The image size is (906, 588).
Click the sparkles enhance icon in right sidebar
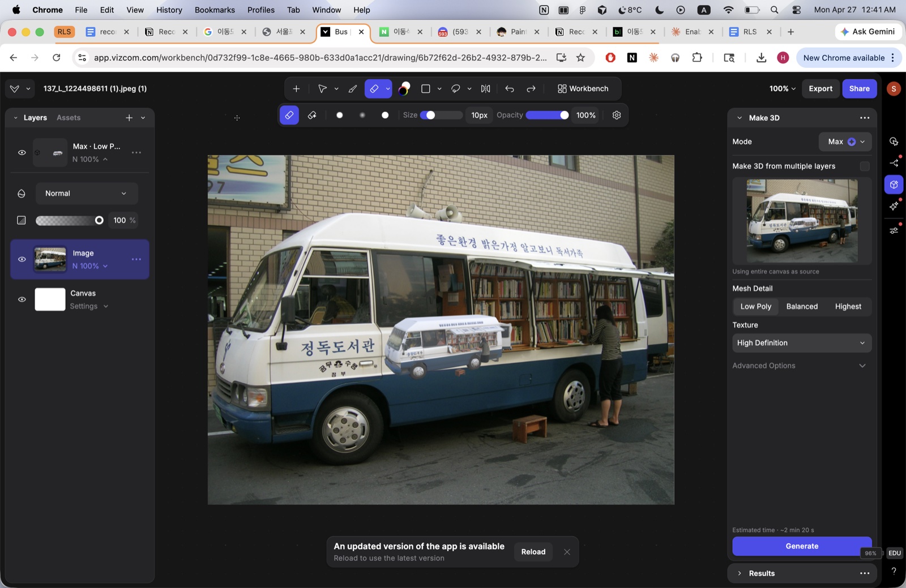coord(894,205)
